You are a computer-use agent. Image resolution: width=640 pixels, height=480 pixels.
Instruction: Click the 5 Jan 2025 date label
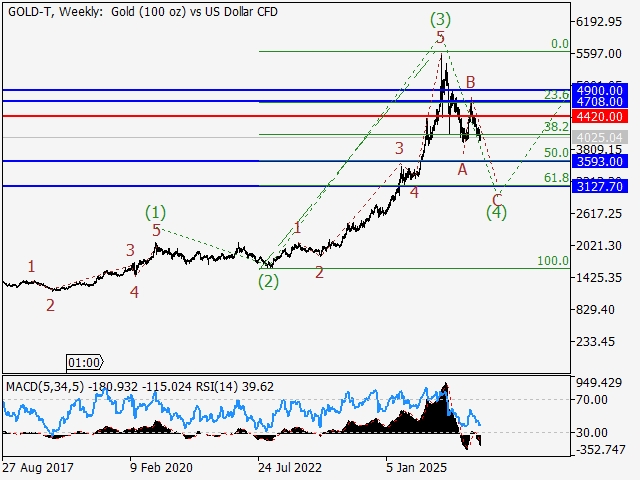(416, 467)
